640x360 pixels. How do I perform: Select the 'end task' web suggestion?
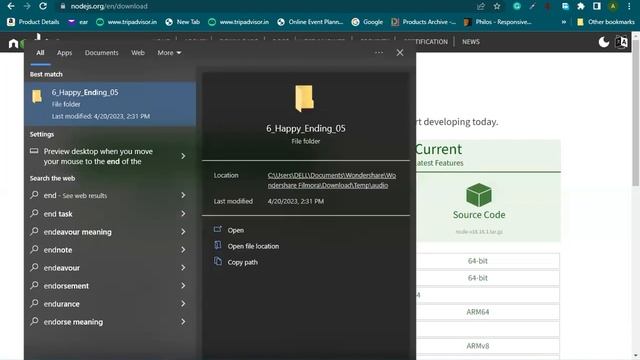click(58, 213)
